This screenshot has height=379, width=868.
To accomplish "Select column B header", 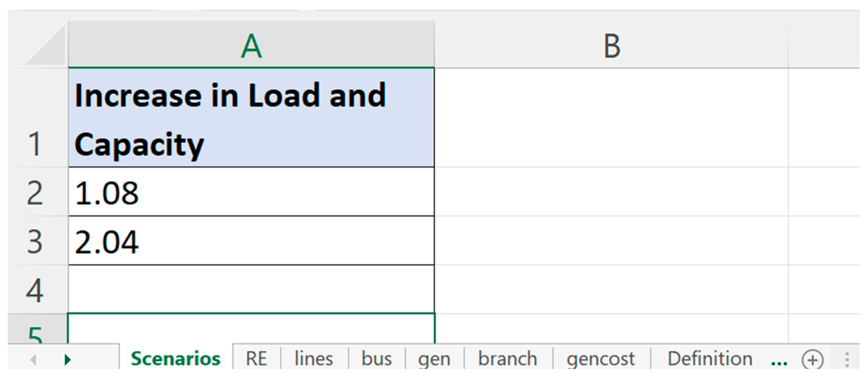I will click(x=612, y=45).
